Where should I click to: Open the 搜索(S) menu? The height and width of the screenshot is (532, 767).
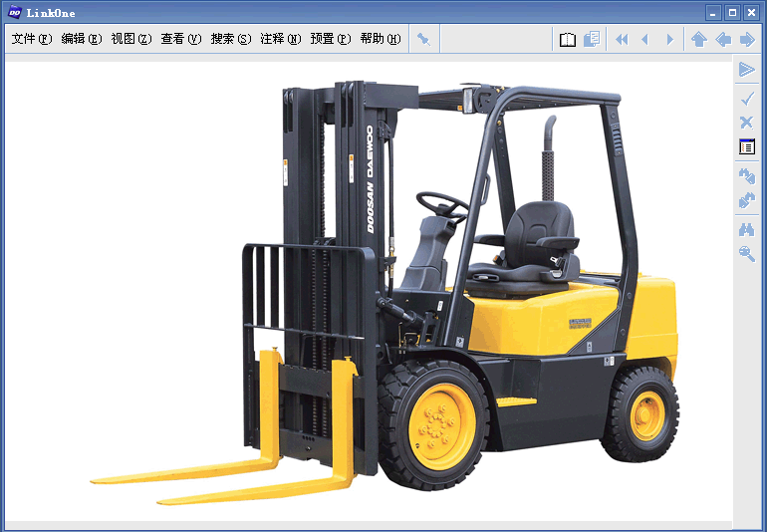click(x=230, y=40)
